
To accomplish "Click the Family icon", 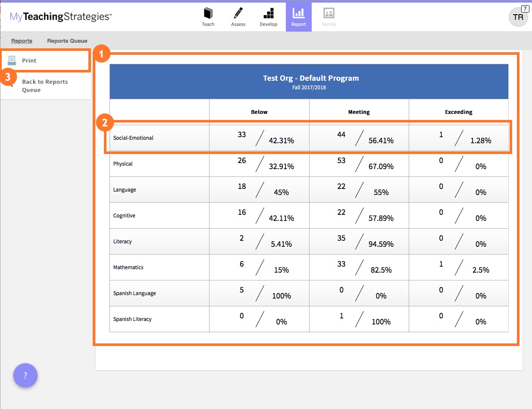I will click(329, 14).
